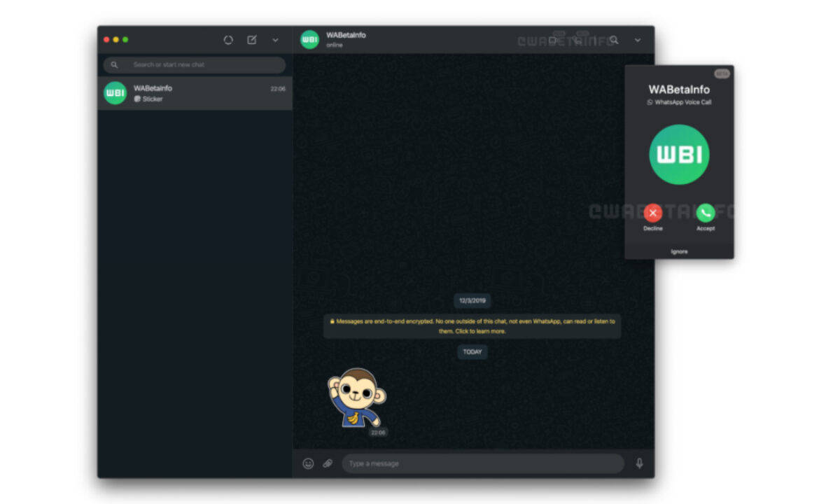Screen dimensions: 840x504
Task: Click the Type a message input field
Action: (483, 463)
